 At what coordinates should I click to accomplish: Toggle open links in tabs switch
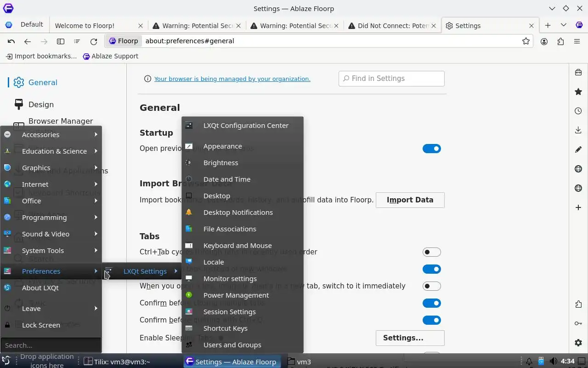pos(431,269)
